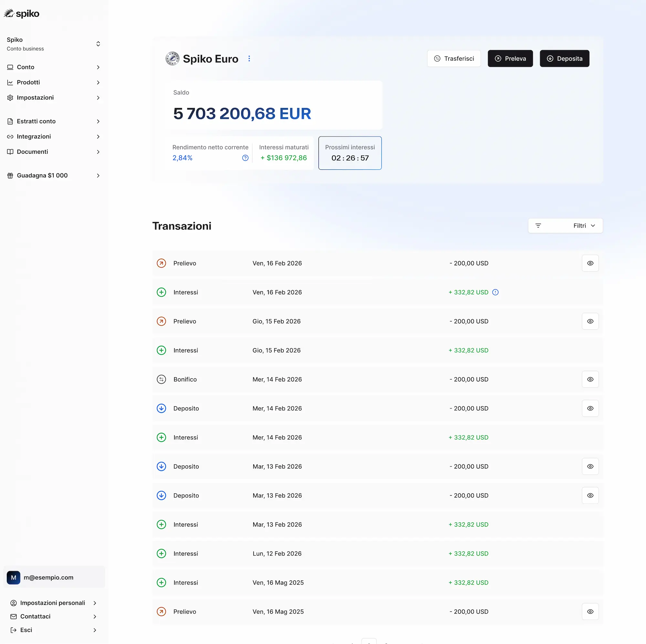
Task: Click the Preleva button
Action: 510,58
